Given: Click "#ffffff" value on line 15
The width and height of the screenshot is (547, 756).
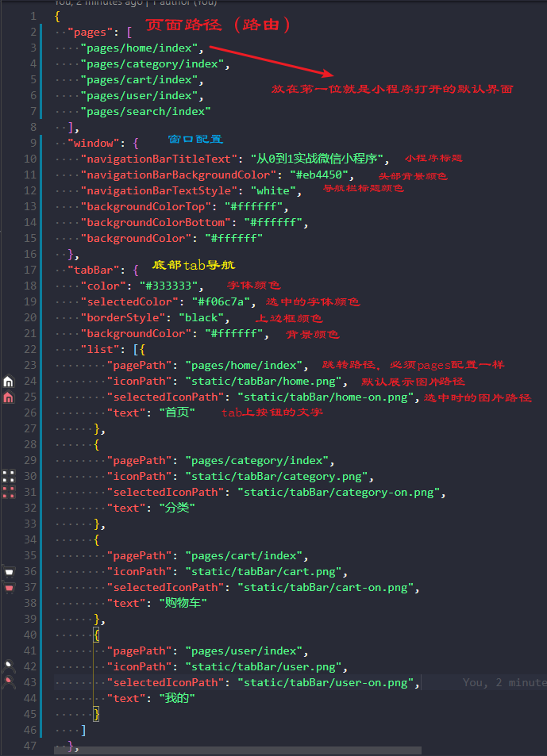Looking at the screenshot, I should pyautogui.click(x=234, y=238).
